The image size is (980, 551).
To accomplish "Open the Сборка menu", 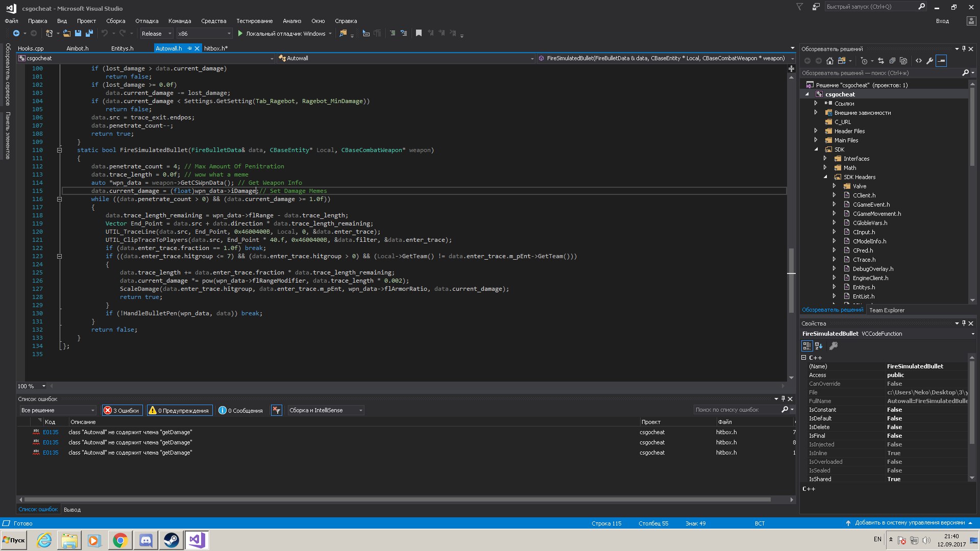I will [115, 21].
